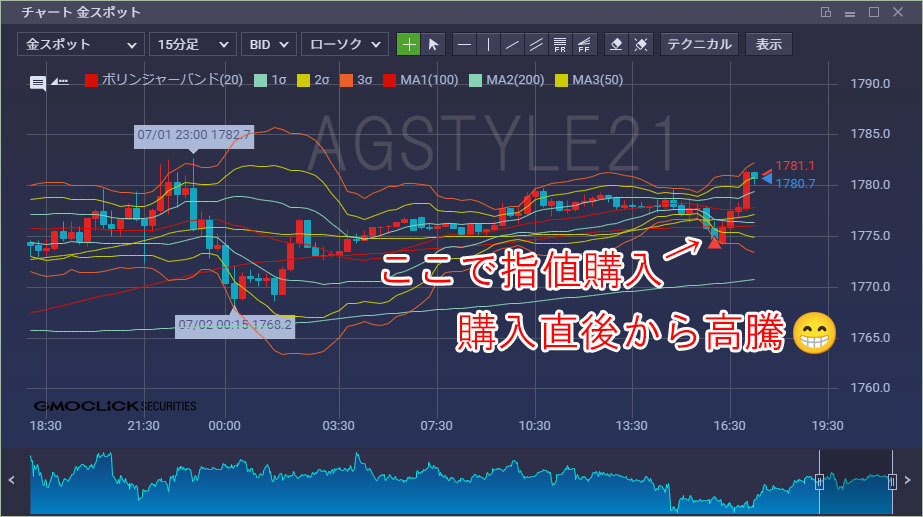Select the parallel channel line tool
This screenshot has width=923, height=517.
[x=536, y=44]
